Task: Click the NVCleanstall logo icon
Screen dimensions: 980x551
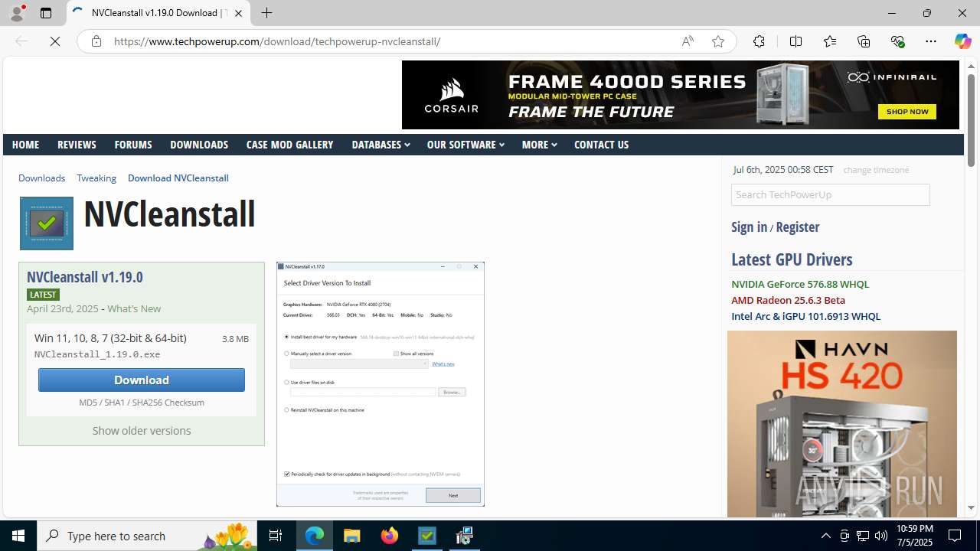Action: pos(47,223)
